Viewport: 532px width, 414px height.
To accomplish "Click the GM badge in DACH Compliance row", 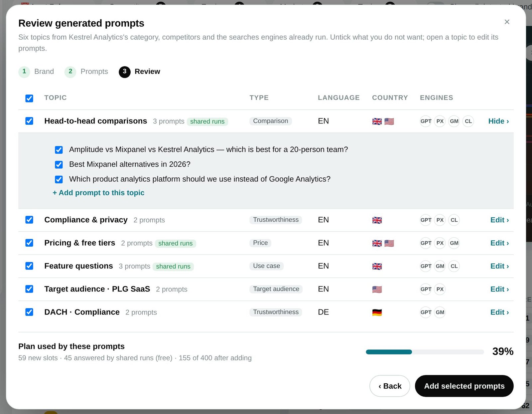I will [440, 312].
